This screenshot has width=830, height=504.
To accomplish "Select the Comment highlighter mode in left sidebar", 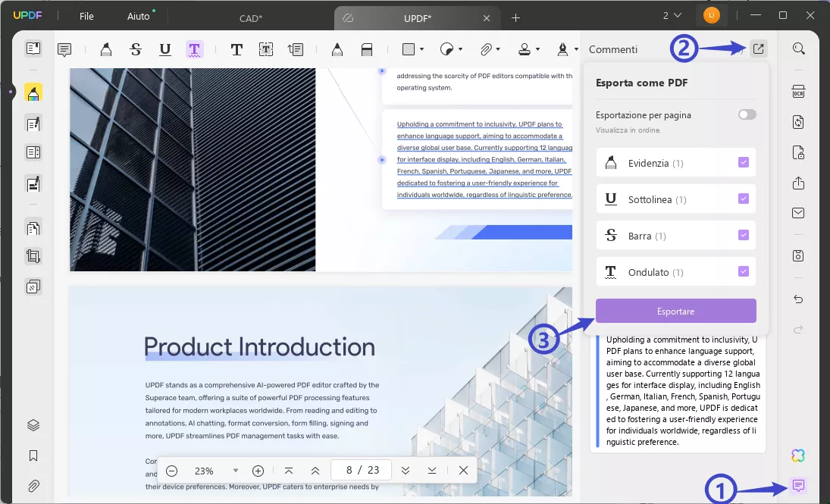I will coord(33,93).
